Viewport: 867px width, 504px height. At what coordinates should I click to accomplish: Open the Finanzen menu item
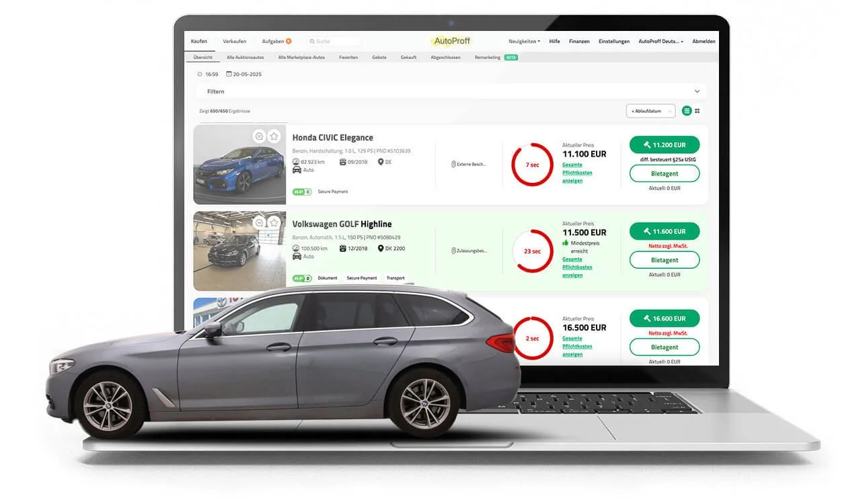(579, 42)
